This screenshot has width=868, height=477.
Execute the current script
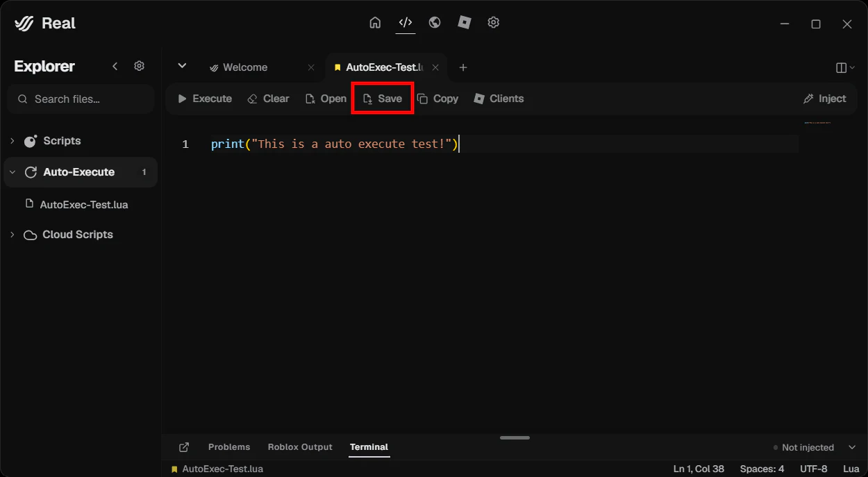[x=204, y=99]
